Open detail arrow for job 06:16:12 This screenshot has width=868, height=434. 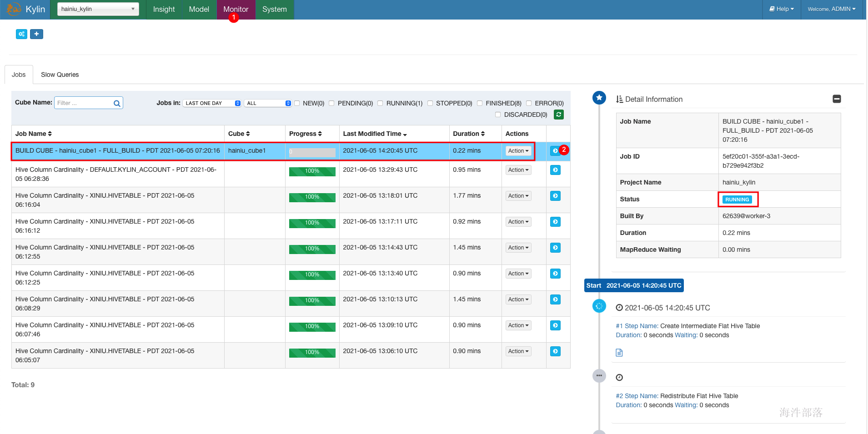(x=555, y=222)
